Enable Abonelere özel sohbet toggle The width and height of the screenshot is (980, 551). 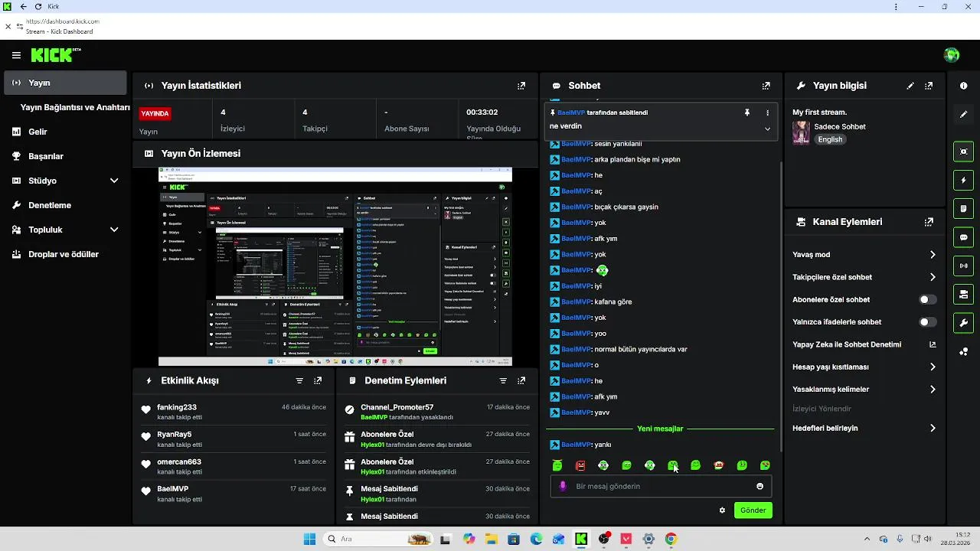[x=928, y=299]
